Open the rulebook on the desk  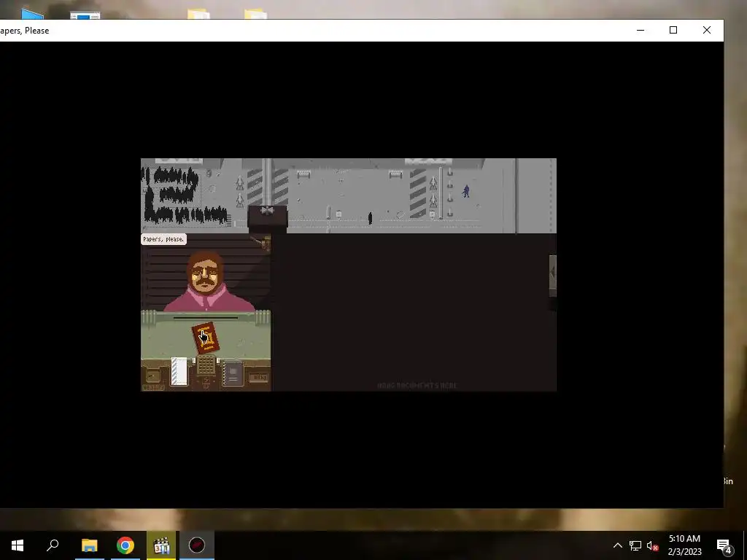coord(233,374)
